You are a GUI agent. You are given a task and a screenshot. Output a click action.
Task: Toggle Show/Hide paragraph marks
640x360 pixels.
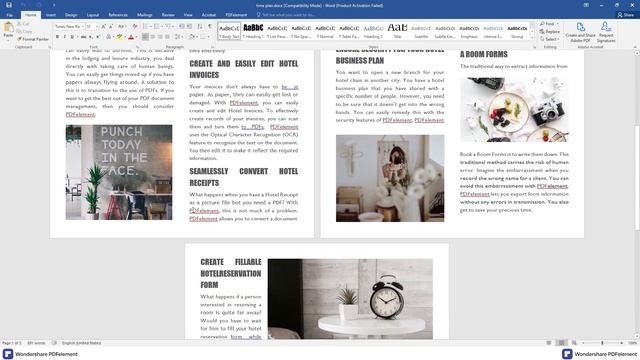point(210,27)
